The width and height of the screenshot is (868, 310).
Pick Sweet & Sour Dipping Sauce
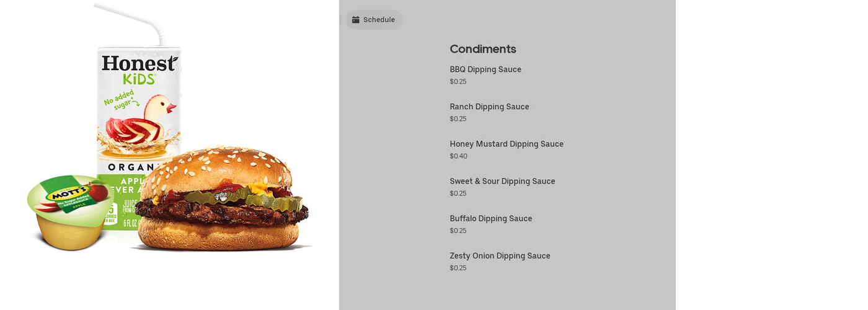pyautogui.click(x=502, y=181)
